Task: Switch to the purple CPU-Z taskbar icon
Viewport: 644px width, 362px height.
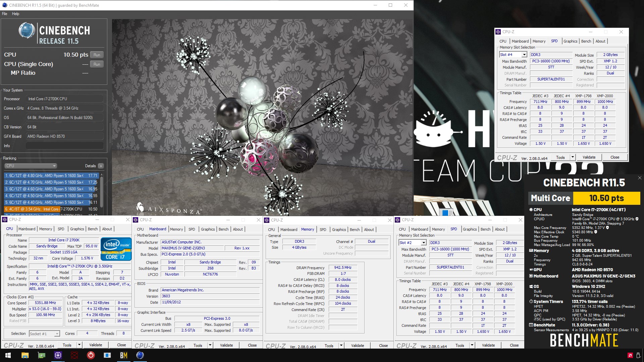Action: [x=58, y=355]
